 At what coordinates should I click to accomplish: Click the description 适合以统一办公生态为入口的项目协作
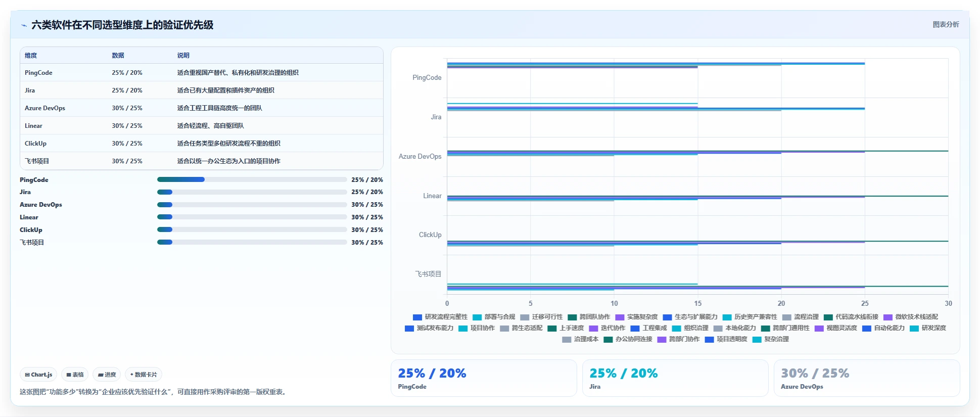(228, 161)
